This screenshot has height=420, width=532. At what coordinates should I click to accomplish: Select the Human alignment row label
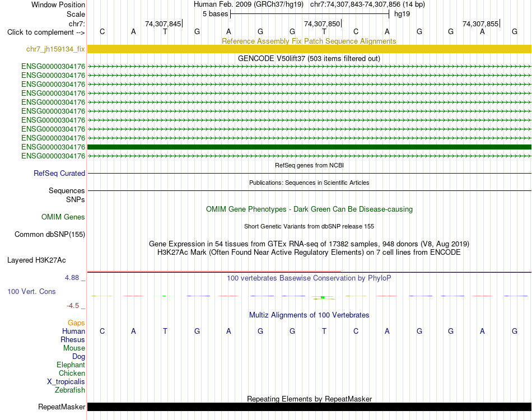[73, 331]
